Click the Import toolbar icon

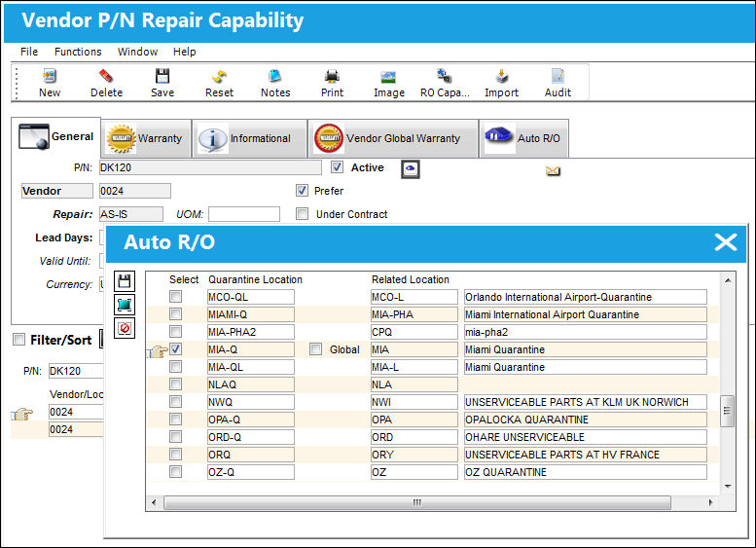point(501,83)
